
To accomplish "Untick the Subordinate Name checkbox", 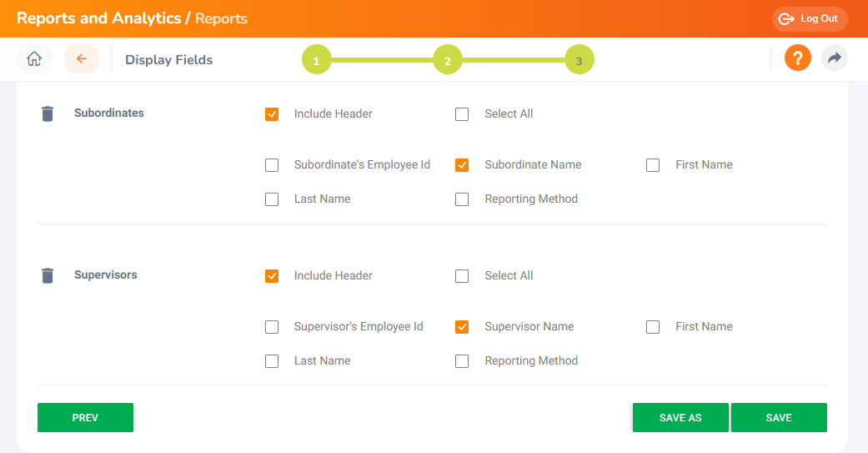I will coord(462,165).
